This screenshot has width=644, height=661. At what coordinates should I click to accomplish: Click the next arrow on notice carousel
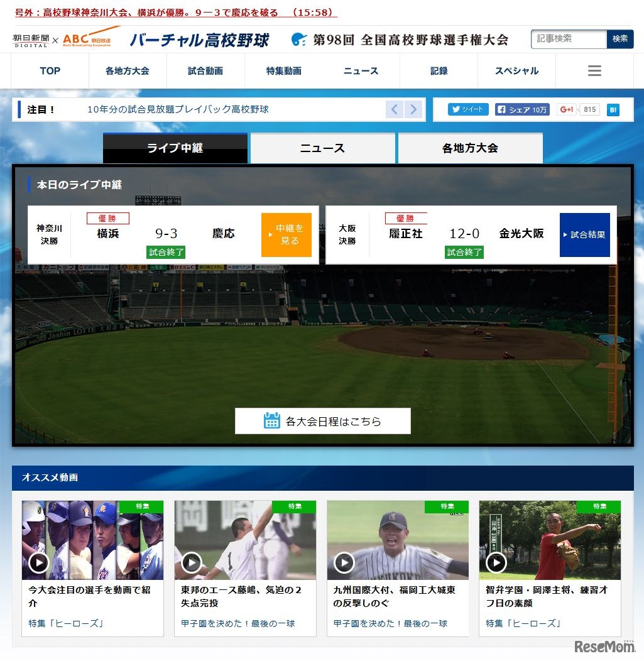click(x=413, y=109)
